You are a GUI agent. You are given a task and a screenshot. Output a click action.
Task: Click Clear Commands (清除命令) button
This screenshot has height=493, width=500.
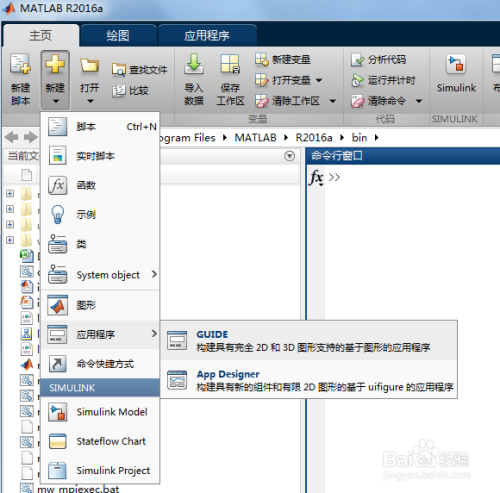click(379, 101)
